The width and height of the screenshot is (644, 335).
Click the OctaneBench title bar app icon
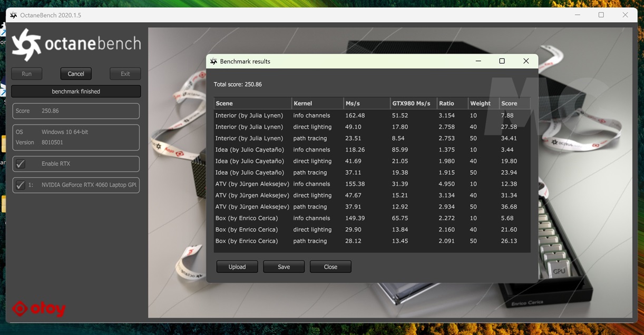(x=14, y=15)
